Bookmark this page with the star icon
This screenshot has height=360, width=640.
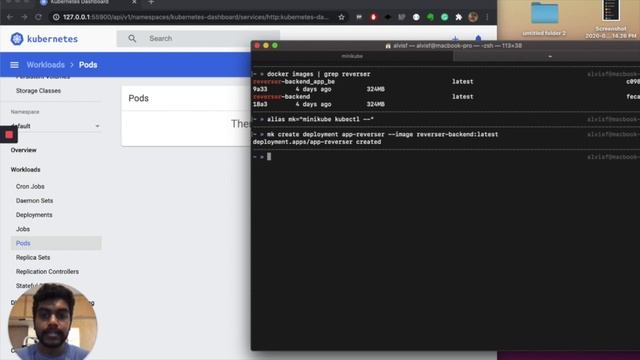coord(342,17)
